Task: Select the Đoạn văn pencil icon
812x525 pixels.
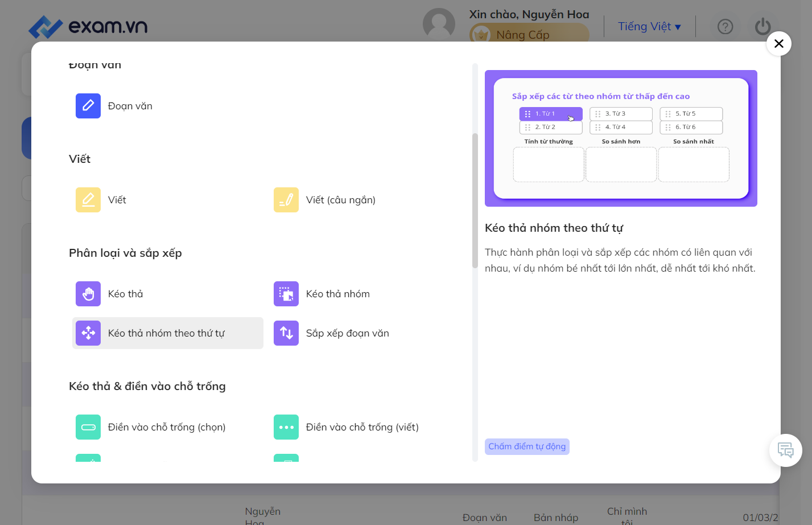Action: click(88, 106)
